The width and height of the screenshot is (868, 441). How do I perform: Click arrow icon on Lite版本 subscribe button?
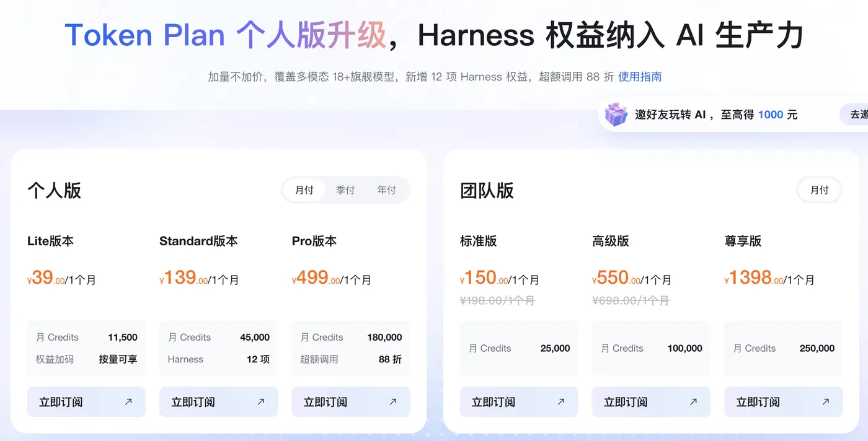[128, 401]
